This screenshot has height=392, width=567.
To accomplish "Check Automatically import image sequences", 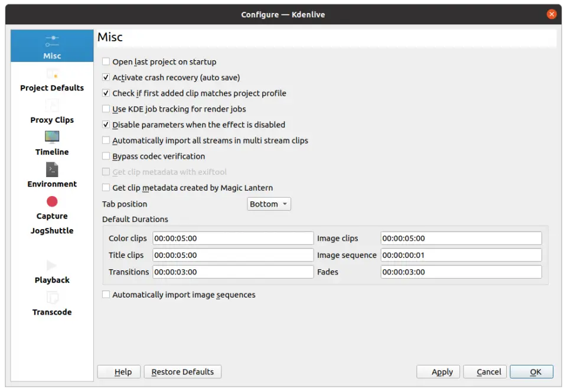I will 106,294.
